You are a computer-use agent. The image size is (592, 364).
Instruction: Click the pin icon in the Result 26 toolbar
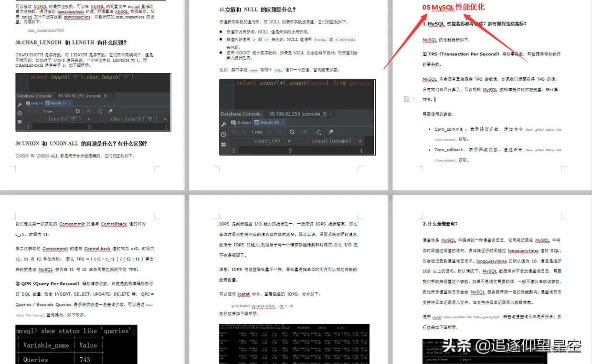[x=331, y=132]
